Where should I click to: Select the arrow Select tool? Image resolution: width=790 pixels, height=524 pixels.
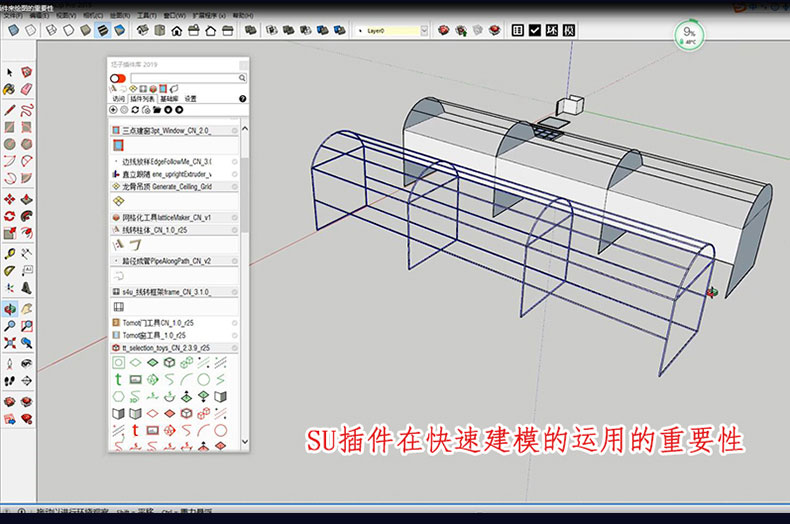pyautogui.click(x=9, y=73)
